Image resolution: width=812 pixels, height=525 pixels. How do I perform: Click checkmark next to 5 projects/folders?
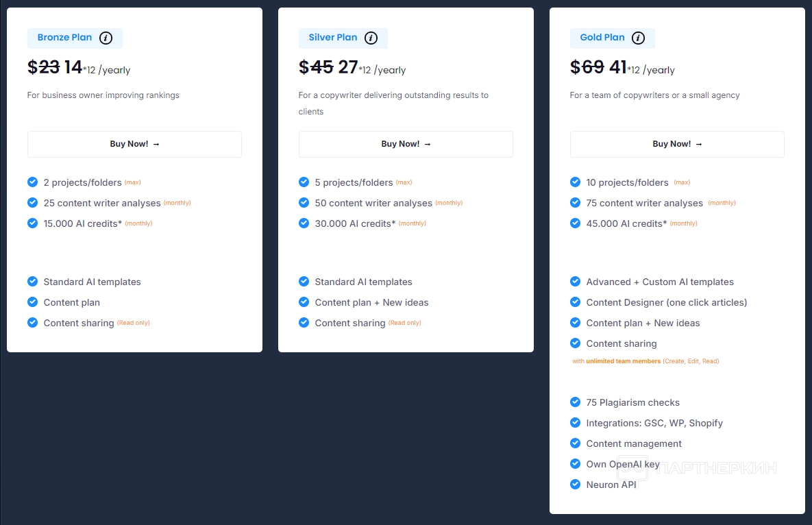tap(304, 182)
